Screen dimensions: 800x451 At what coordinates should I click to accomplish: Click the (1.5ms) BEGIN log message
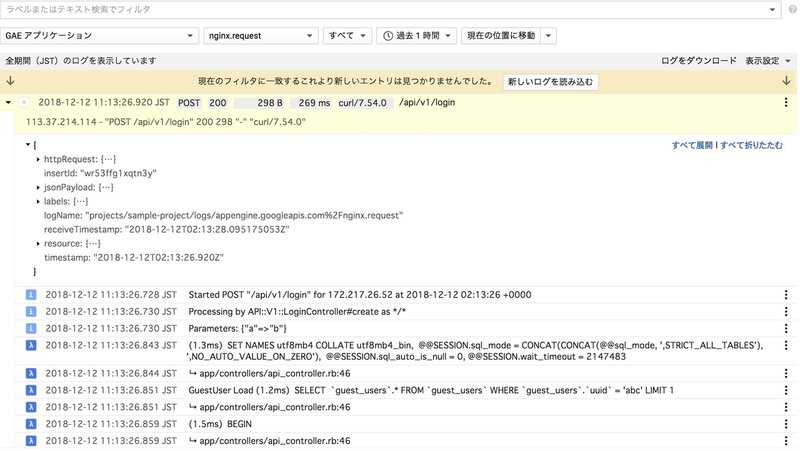click(220, 424)
